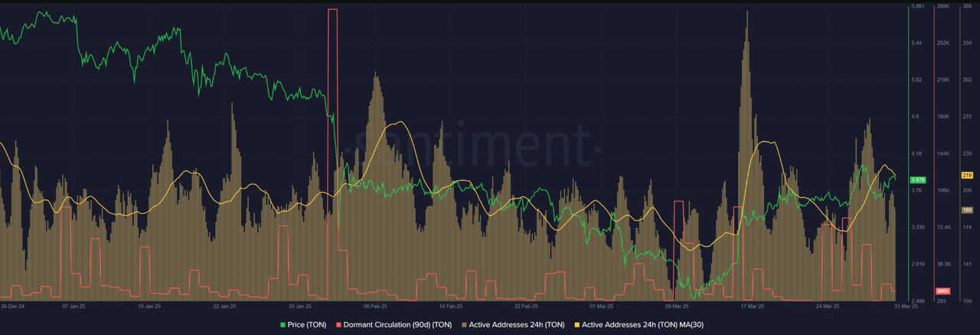Click the 180K dormant circulation axis value

click(x=943, y=117)
